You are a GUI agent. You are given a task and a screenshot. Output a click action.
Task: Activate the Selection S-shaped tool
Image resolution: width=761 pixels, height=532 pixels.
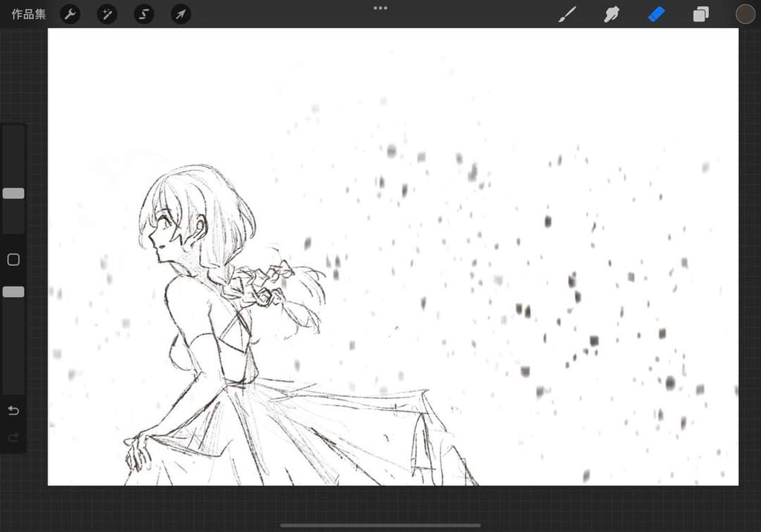point(143,14)
